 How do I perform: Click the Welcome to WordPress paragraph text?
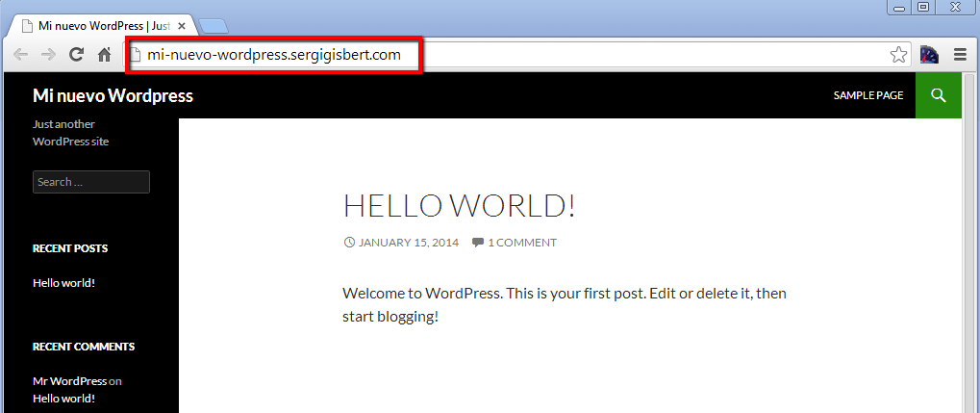565,305
